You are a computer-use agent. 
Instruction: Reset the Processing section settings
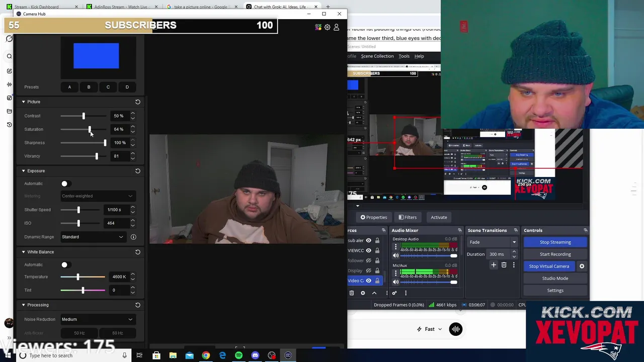(x=137, y=305)
